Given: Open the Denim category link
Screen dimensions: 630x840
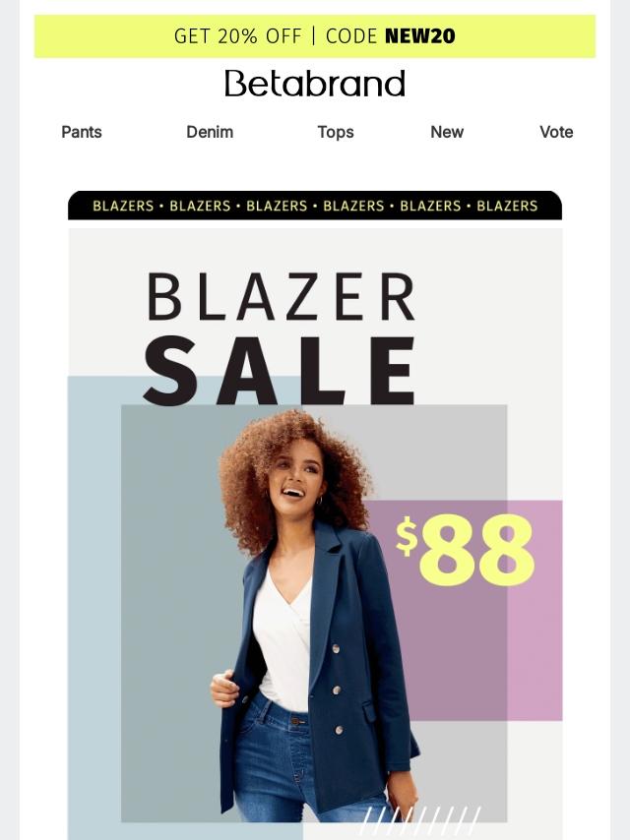Looking at the screenshot, I should coord(210,132).
